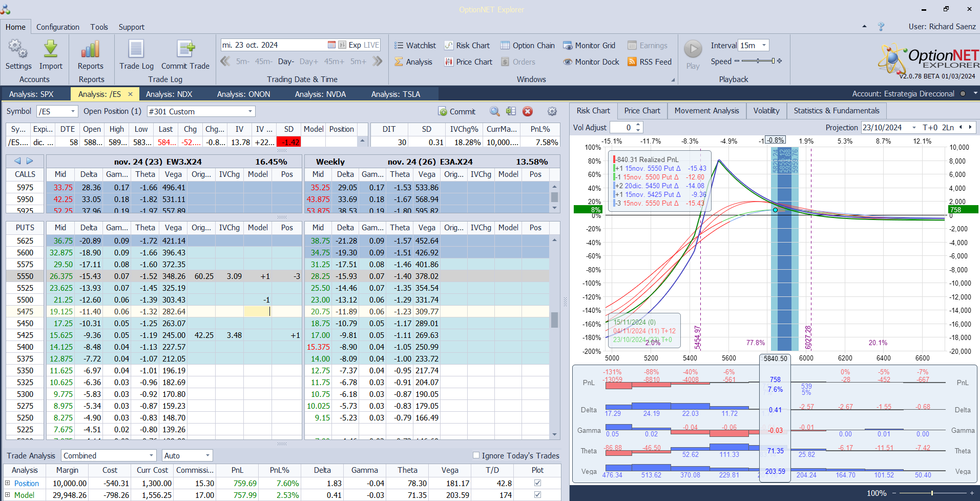This screenshot has height=501, width=980.
Task: Open the Volatility tab
Action: (766, 111)
